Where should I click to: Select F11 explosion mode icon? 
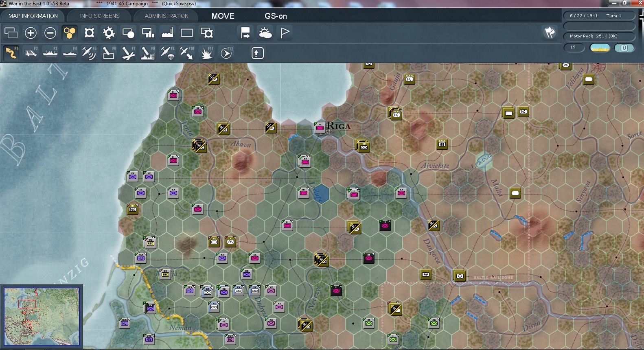pos(206,53)
